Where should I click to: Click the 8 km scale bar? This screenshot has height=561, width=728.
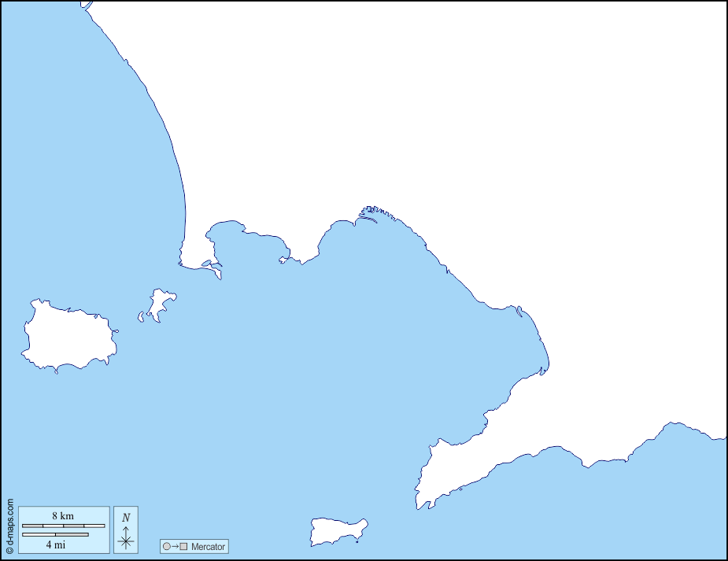click(63, 526)
